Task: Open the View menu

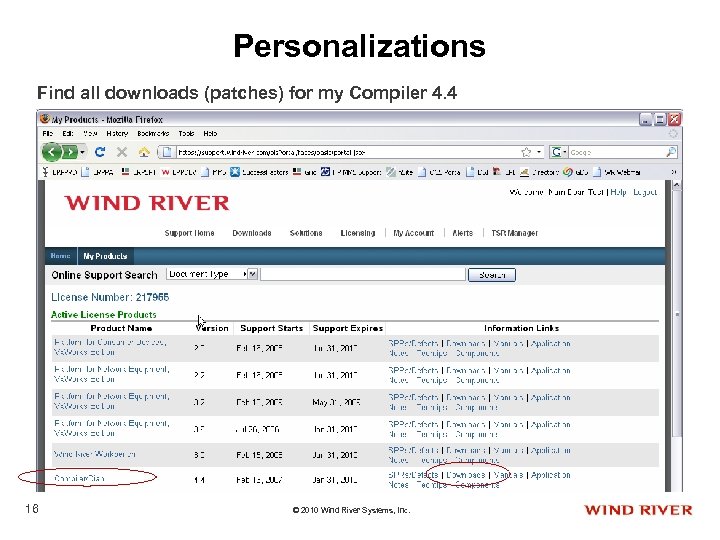Action: click(90, 134)
